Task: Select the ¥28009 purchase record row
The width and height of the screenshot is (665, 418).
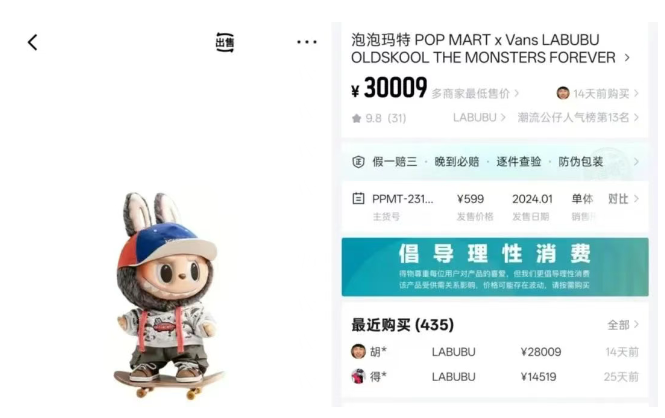Action: point(495,352)
